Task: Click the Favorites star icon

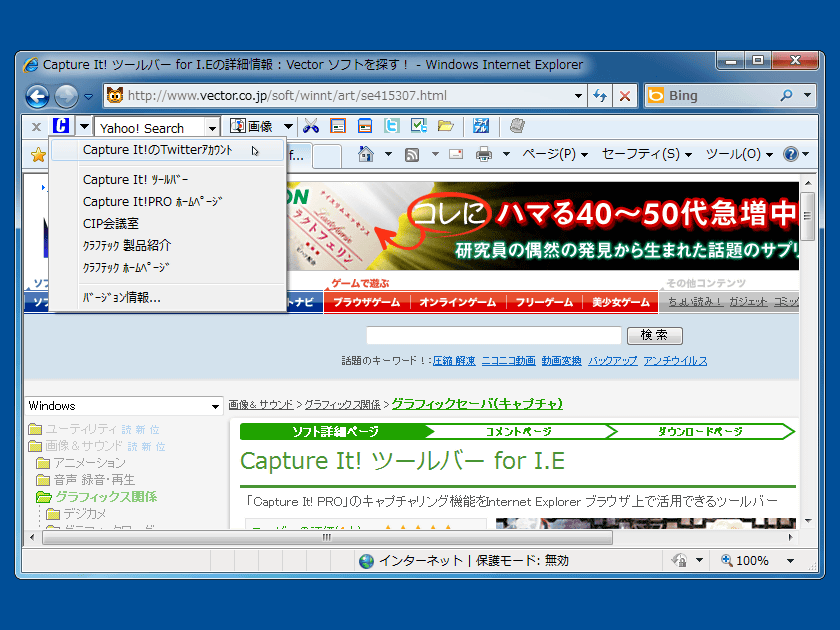Action: coord(38,155)
